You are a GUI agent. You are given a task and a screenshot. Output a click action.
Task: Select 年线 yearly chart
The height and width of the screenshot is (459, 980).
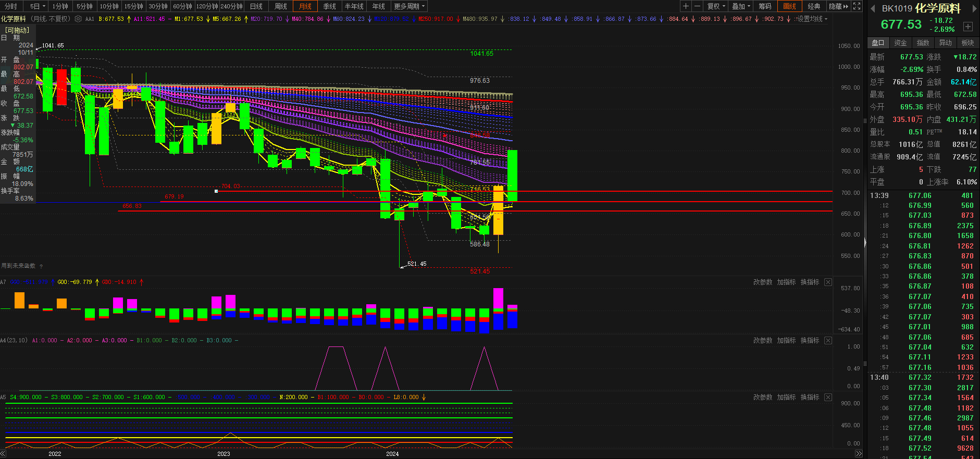point(379,6)
